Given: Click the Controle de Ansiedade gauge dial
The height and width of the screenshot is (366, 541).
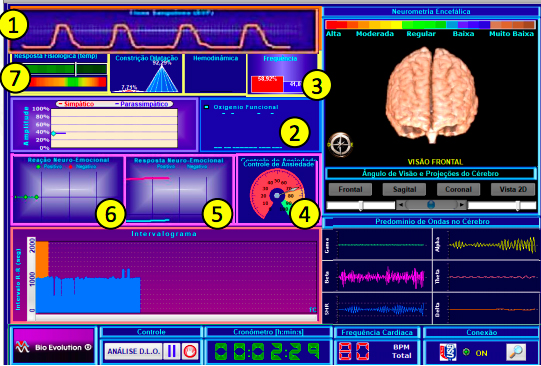Looking at the screenshot, I should 277,194.
